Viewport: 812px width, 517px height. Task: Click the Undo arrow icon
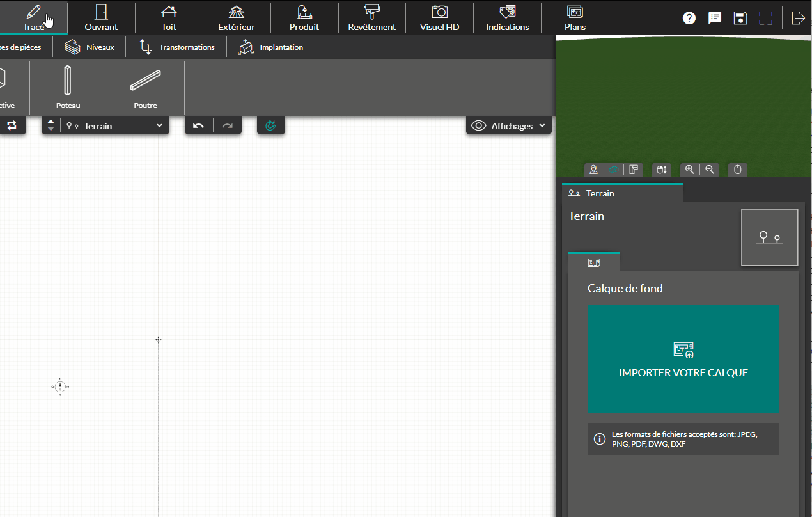click(x=198, y=125)
